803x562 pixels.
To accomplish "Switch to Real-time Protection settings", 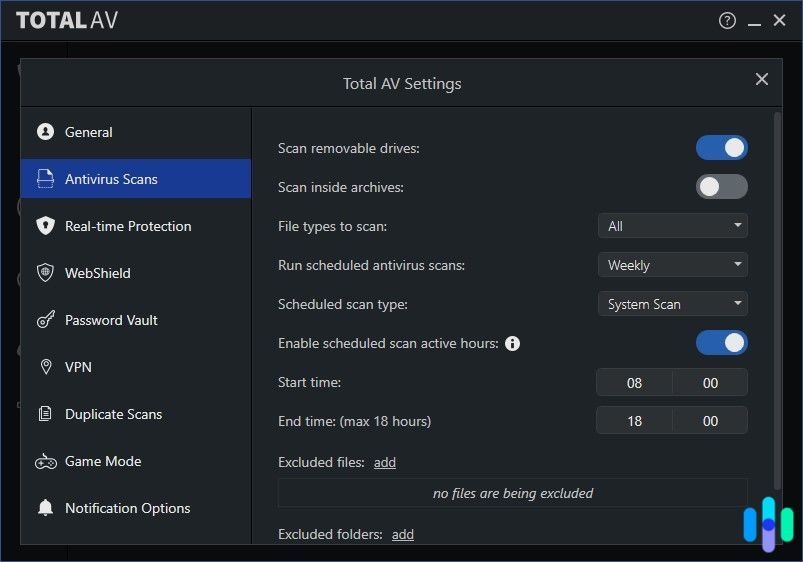I will point(136,226).
